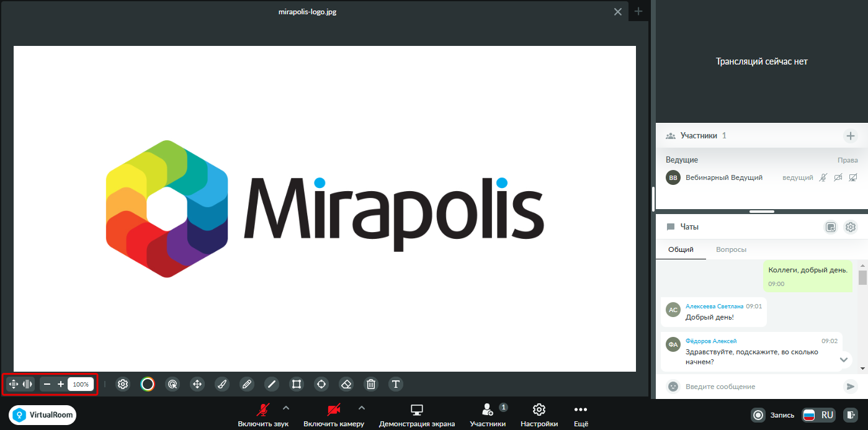Expand camera options chevron

click(x=362, y=408)
